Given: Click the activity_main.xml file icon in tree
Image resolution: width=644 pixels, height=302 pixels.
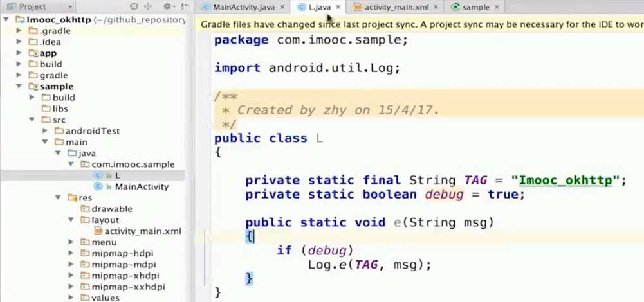Looking at the screenshot, I should click(98, 231).
